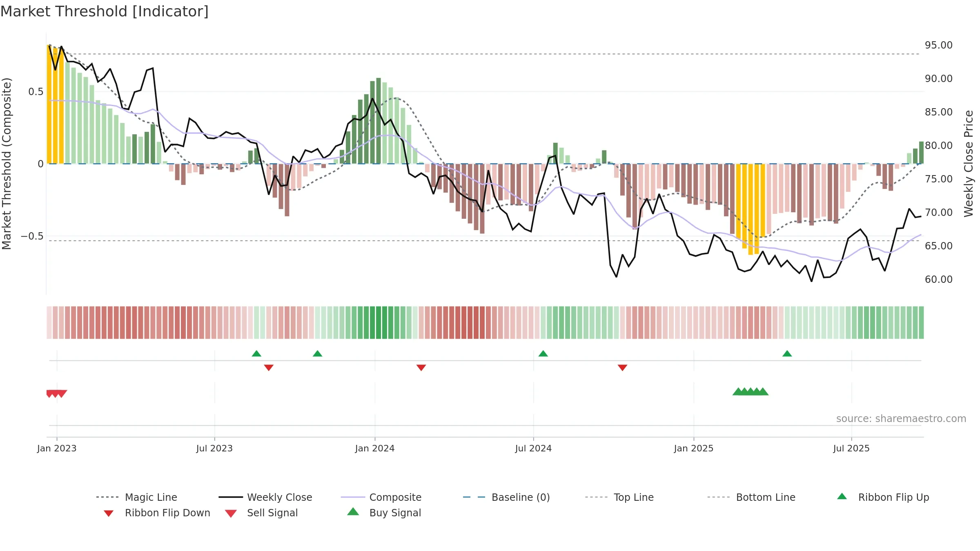Click the Market Threshold [Indicator] title
Image resolution: width=980 pixels, height=551 pixels.
(x=105, y=11)
